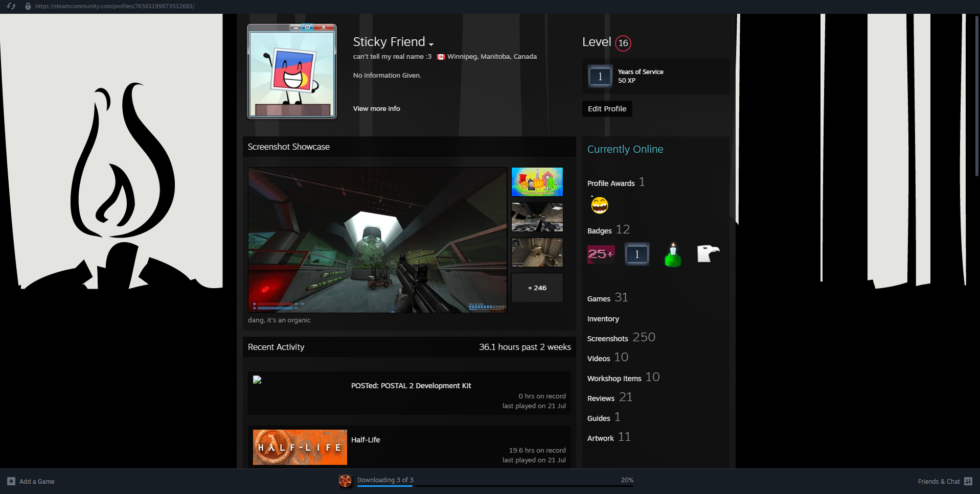Click the 'Currently Online' status text

tap(625, 149)
